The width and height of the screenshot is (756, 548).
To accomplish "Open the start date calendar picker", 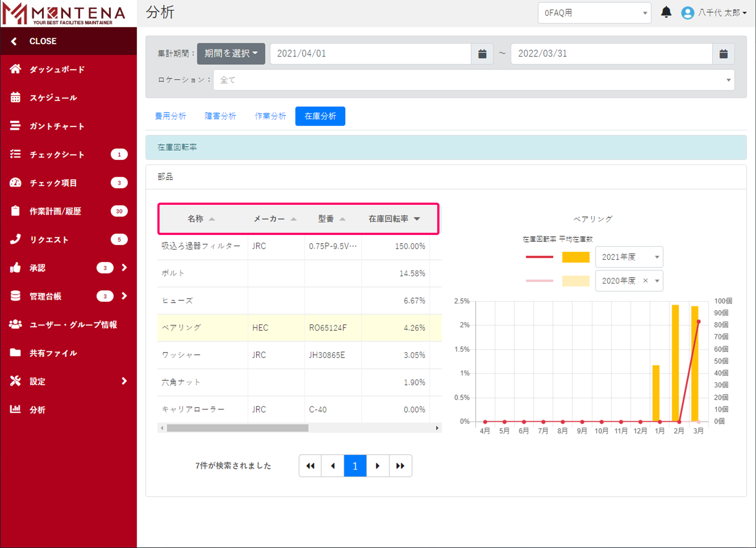I will click(482, 54).
